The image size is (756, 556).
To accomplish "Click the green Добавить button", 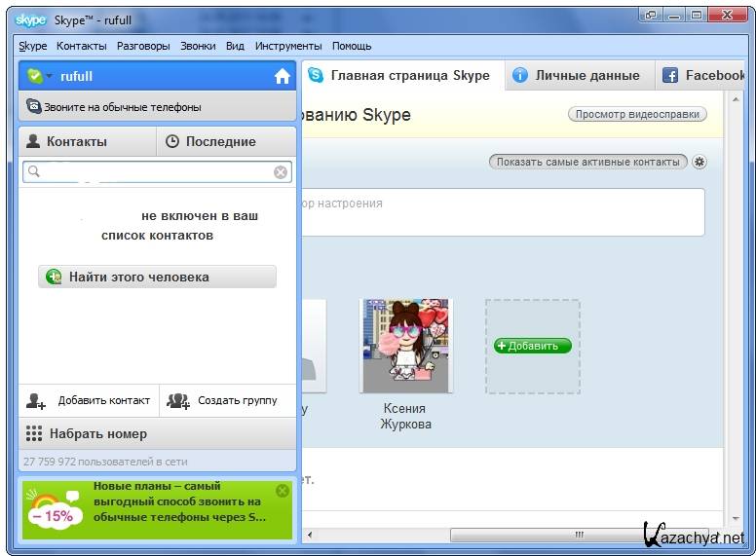I will click(x=532, y=346).
